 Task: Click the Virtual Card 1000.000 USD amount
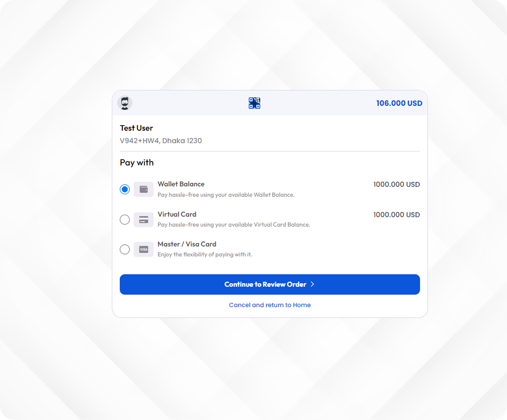[397, 215]
